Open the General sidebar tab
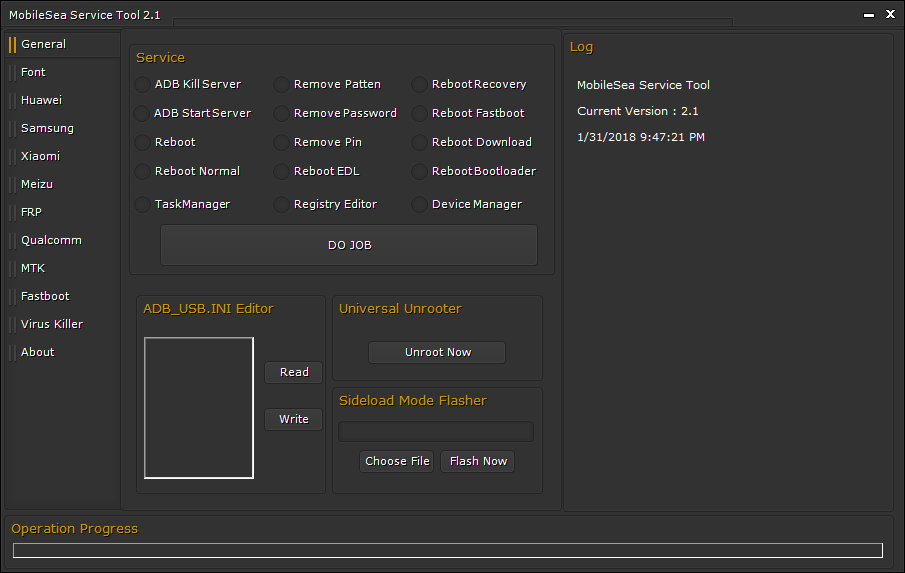This screenshot has height=573, width=905. [63, 44]
